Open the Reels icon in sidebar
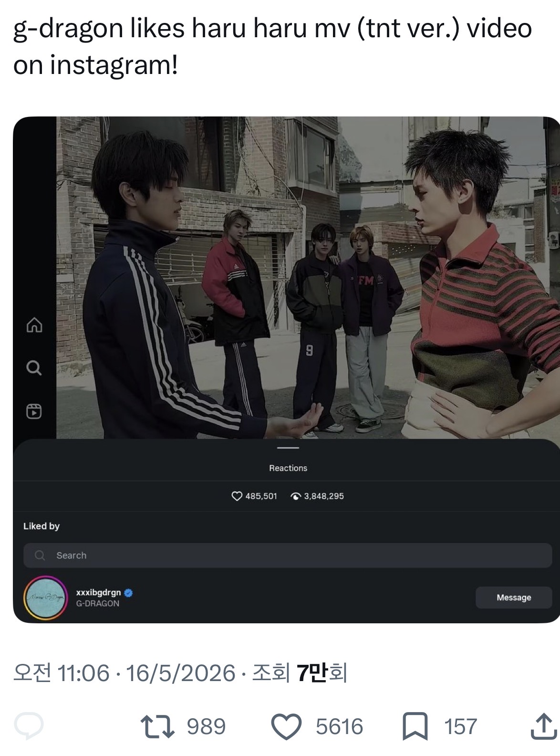 [x=33, y=411]
